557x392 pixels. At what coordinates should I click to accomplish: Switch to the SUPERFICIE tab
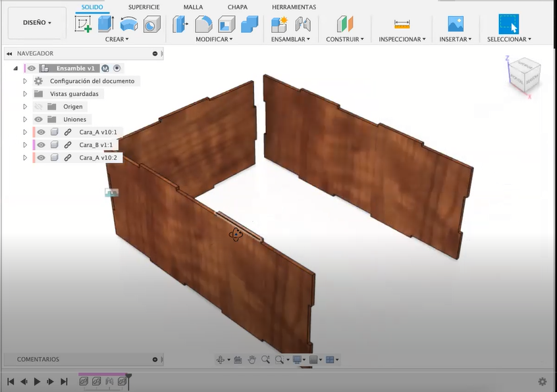144,7
